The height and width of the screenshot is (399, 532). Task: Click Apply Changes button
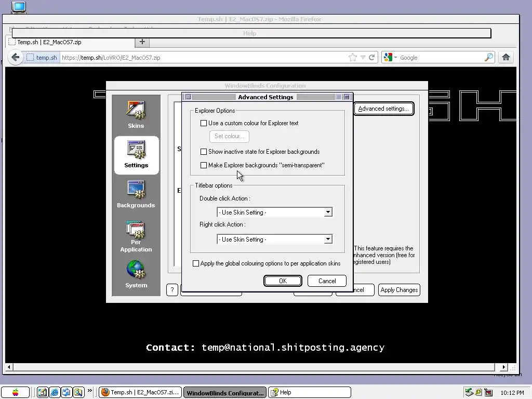point(399,290)
